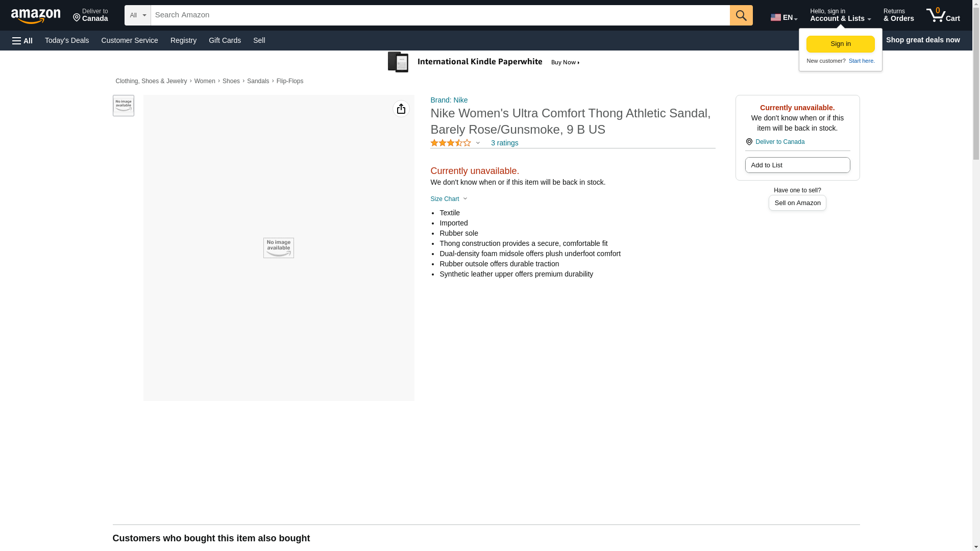Screen dimensions: 980x551
Task: Open Today's Deals nav item
Action: [67, 40]
